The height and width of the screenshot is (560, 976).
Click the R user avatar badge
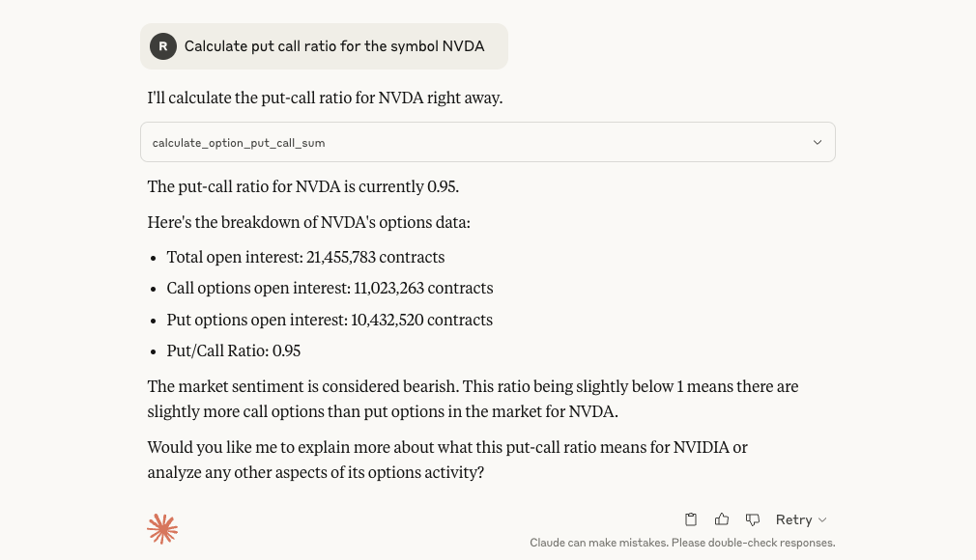162,45
